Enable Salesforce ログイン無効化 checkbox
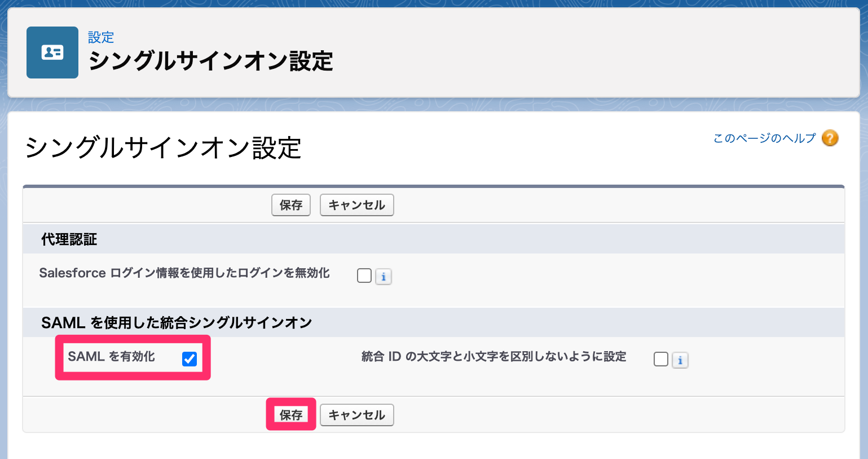The image size is (868, 459). [364, 276]
